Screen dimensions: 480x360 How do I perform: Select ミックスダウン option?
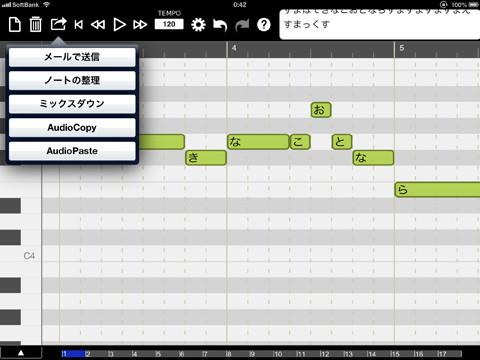pos(72,104)
